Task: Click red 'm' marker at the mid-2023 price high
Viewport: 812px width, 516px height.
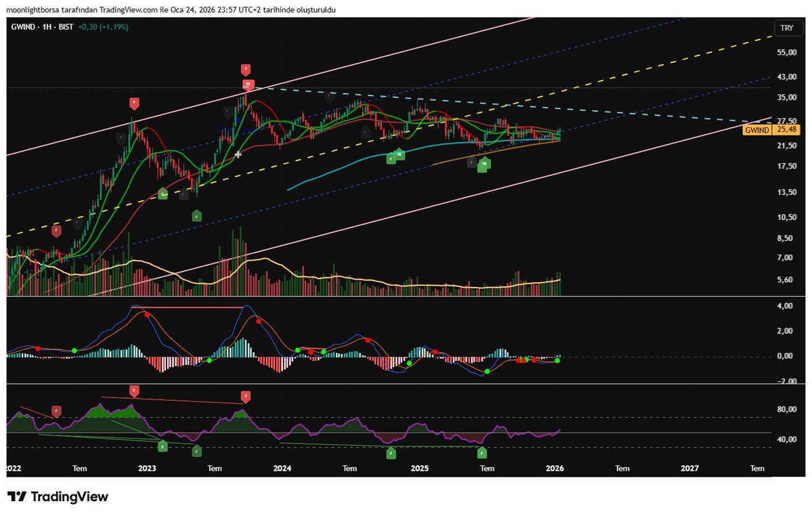Action: point(248,85)
